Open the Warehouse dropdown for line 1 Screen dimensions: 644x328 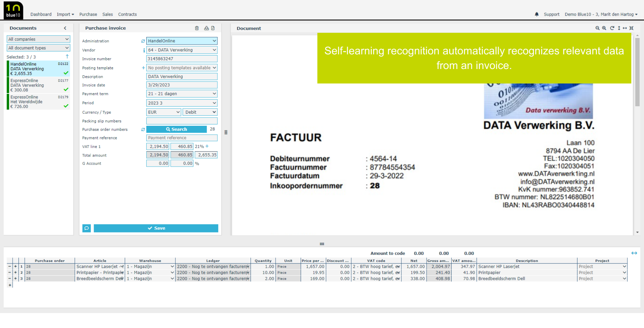click(x=150, y=267)
